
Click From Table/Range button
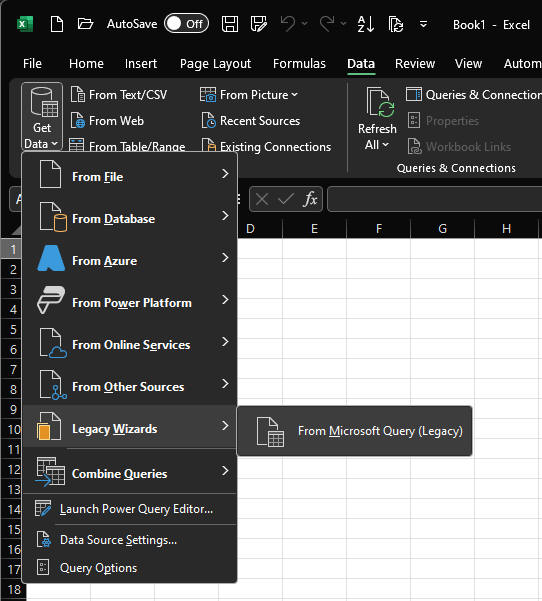pyautogui.click(x=127, y=146)
